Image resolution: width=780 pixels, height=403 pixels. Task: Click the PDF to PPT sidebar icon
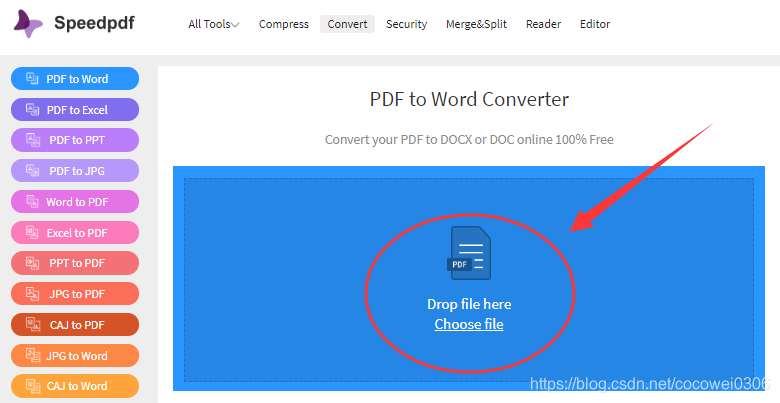[33, 140]
